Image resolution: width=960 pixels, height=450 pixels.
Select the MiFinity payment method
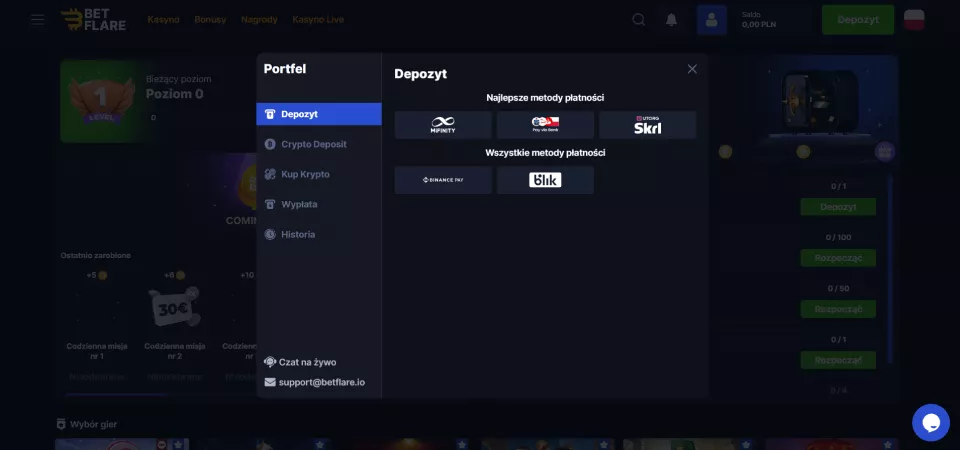443,125
